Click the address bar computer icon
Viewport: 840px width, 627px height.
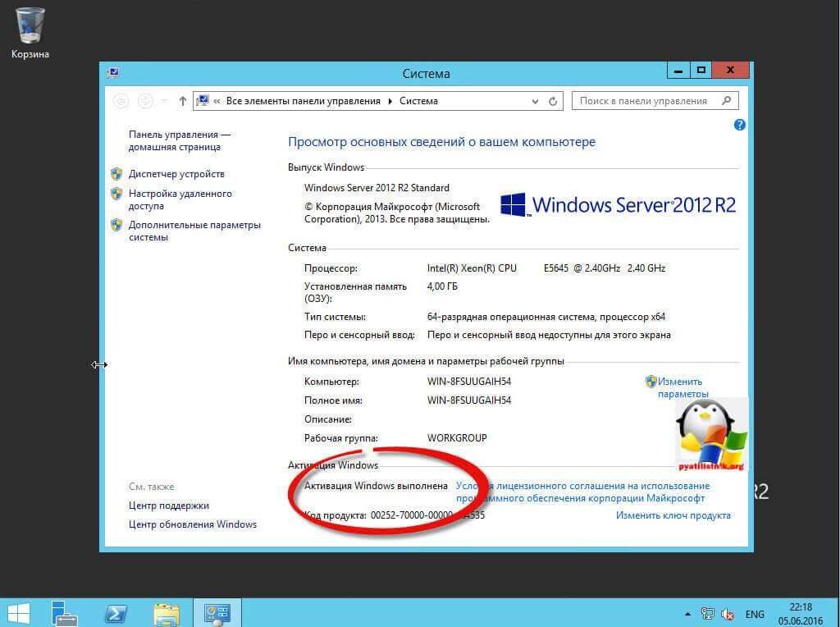[203, 101]
